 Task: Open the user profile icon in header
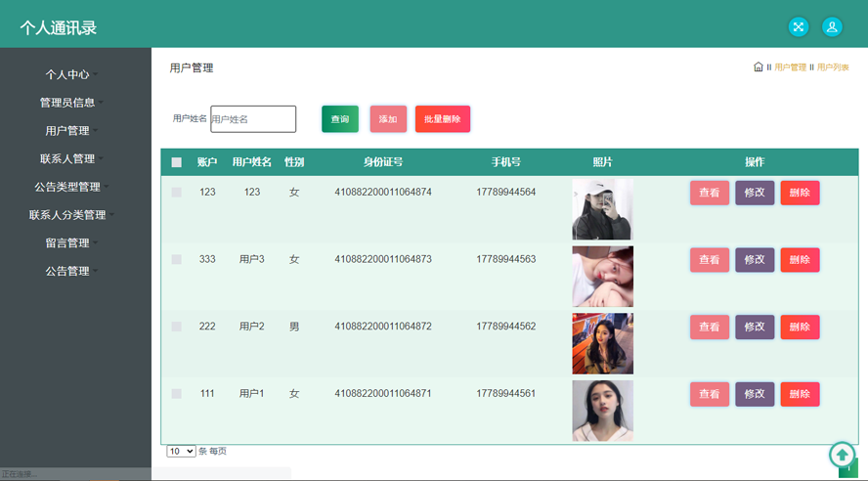(x=832, y=26)
